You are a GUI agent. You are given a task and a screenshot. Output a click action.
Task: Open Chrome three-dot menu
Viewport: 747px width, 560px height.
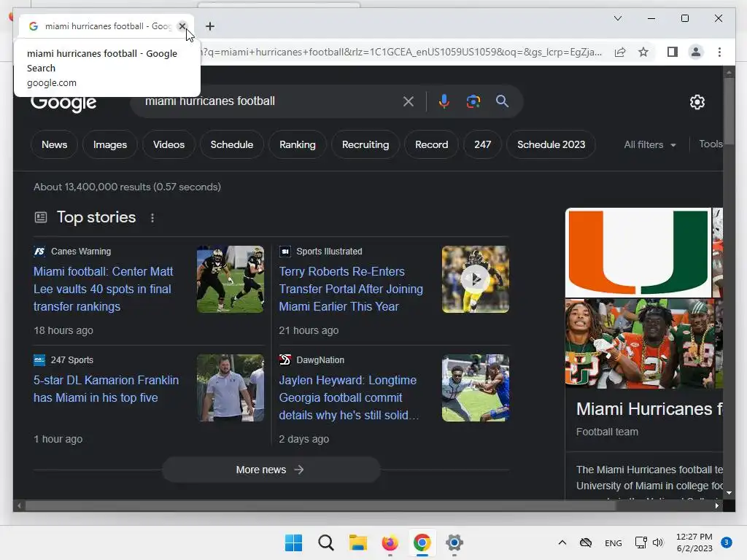coord(719,52)
